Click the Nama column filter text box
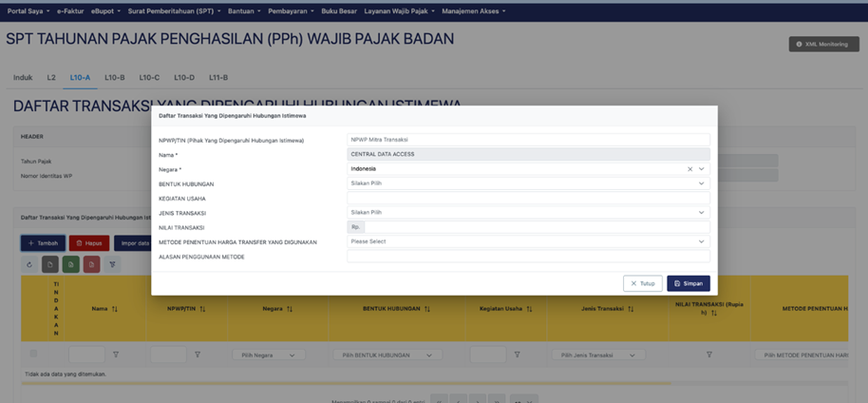 (x=87, y=355)
